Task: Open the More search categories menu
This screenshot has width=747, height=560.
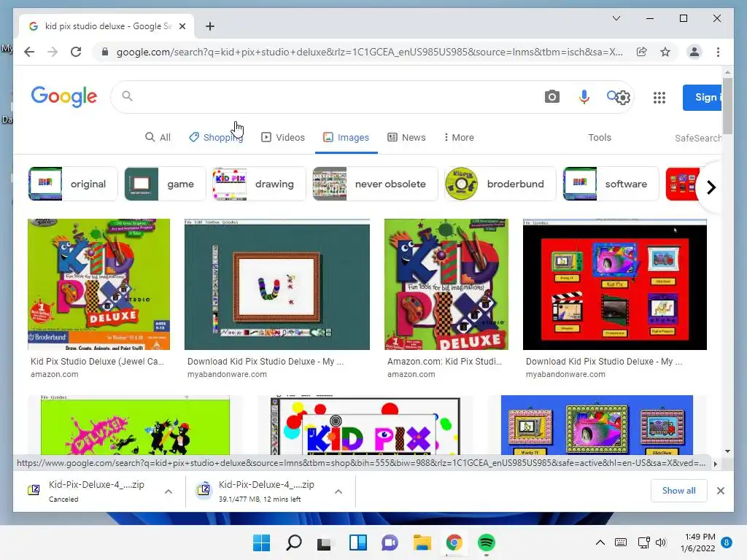Action: (x=459, y=137)
